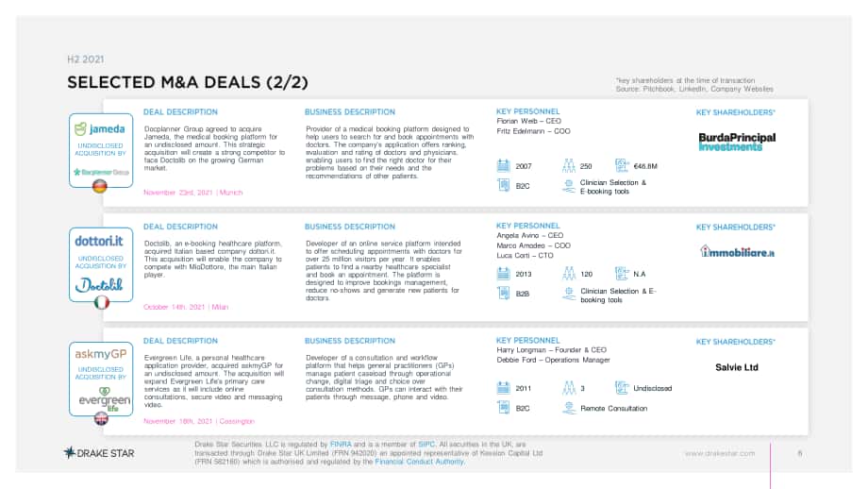The image size is (868, 489).
Task: Click the immobiliare.it shareholder logo
Action: tap(737, 251)
